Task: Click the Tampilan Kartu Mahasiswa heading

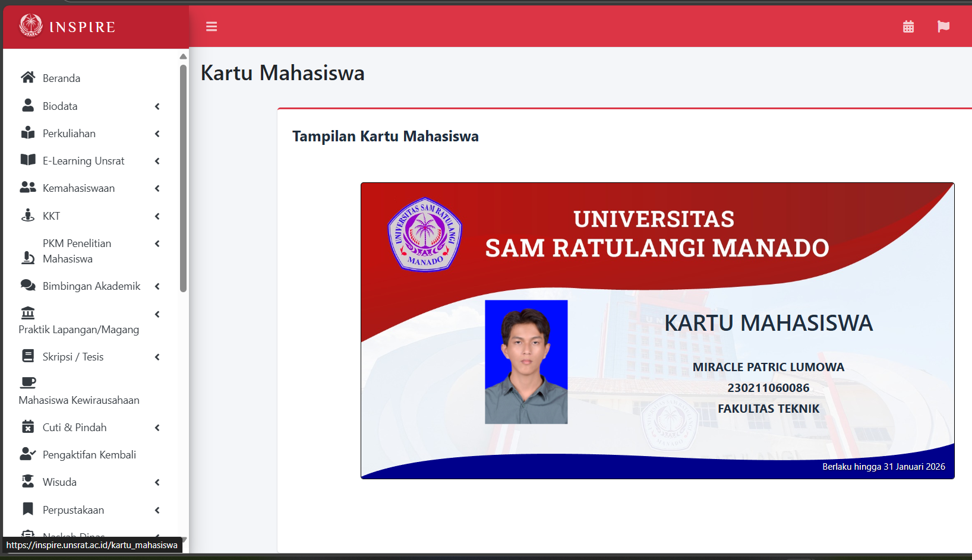Action: point(385,137)
